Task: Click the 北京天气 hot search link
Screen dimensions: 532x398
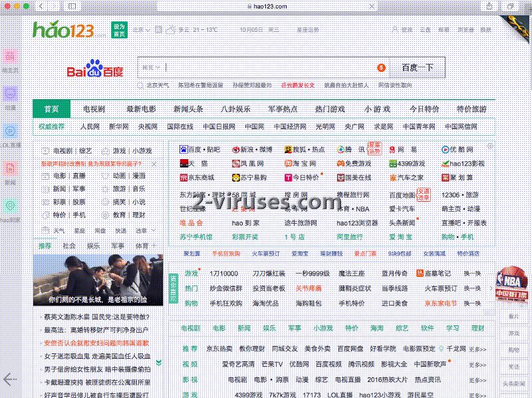Action: point(158,85)
